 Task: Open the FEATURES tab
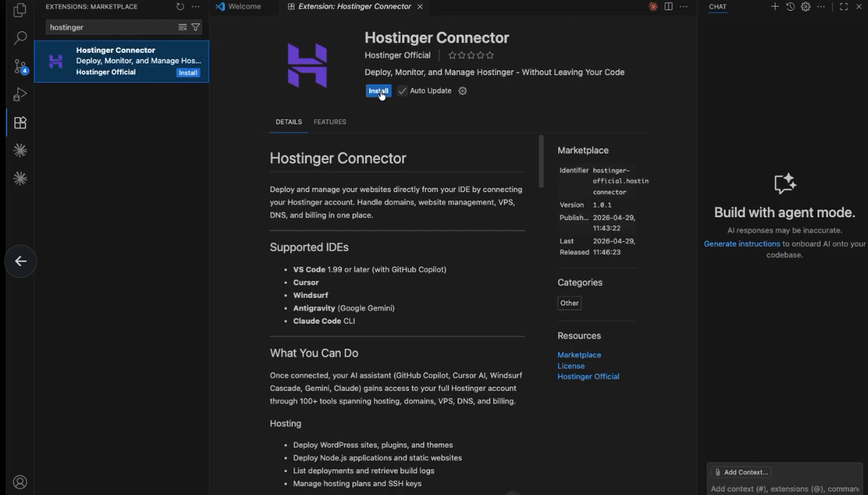coord(330,122)
